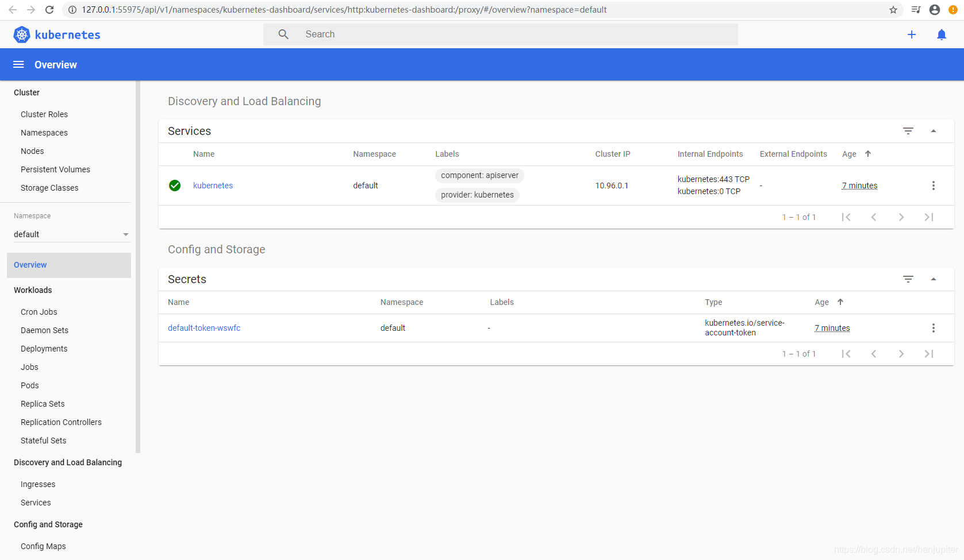Go to last page in Services table
Viewport: 964px width, 560px height.
click(929, 217)
